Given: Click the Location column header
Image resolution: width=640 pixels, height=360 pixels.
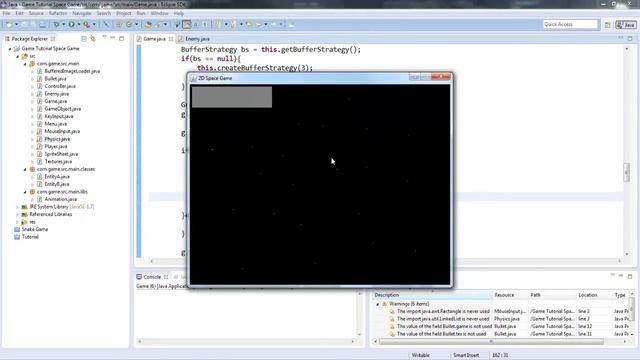Looking at the screenshot, I should point(594,295).
